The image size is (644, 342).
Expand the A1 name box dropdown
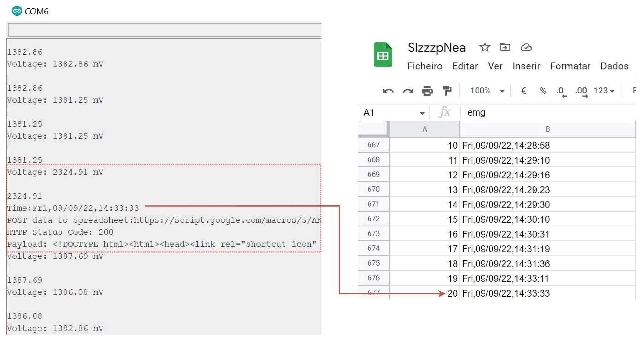pos(422,113)
